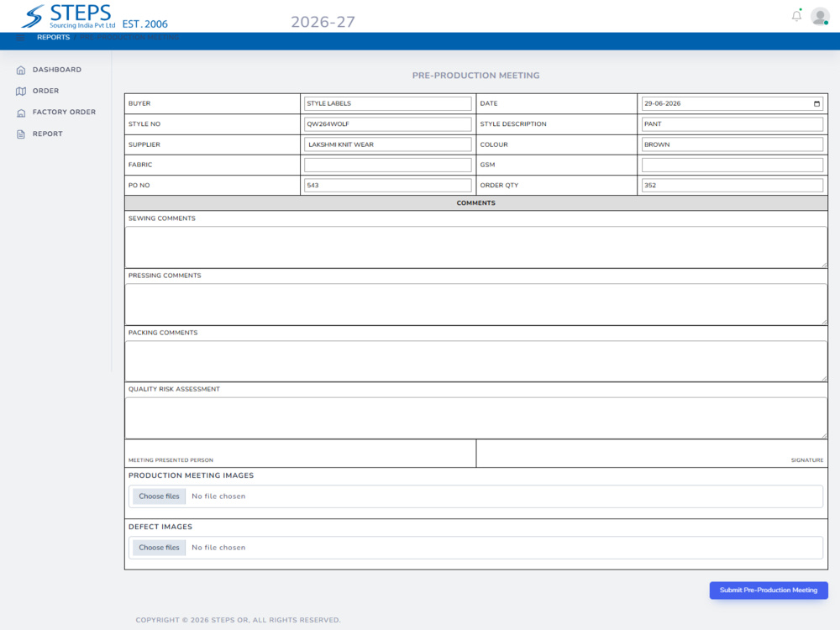Click the Buyer input field
This screenshot has height=630, width=840.
pyautogui.click(x=388, y=103)
